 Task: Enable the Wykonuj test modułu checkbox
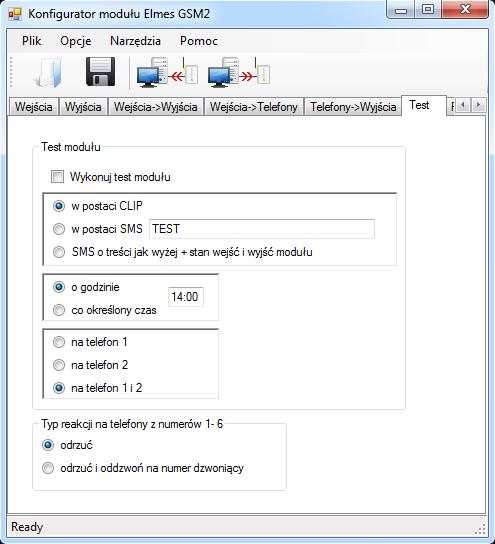pyautogui.click(x=57, y=177)
